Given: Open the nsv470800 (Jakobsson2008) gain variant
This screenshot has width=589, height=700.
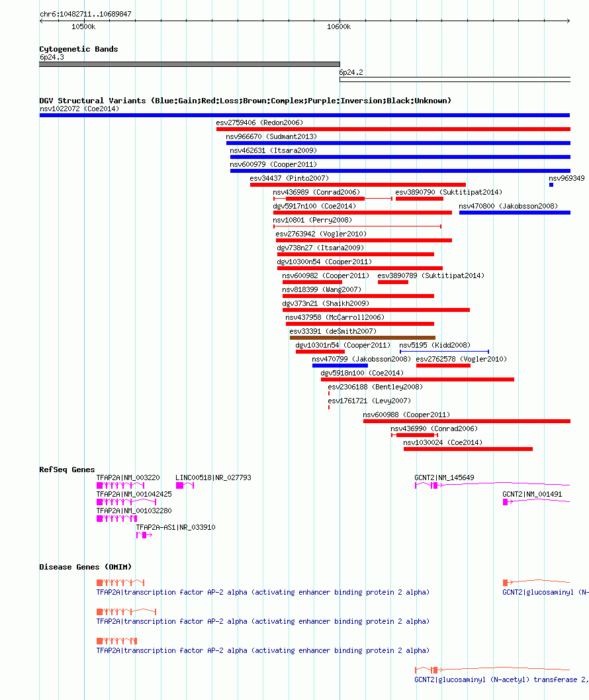Looking at the screenshot, I should click(514, 213).
